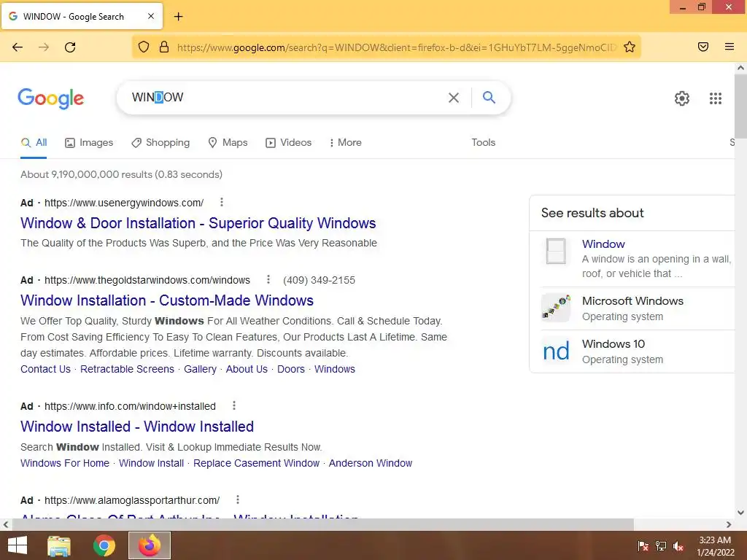Open the Pocket save icon
Viewport: 747px width, 560px height.
click(x=703, y=47)
